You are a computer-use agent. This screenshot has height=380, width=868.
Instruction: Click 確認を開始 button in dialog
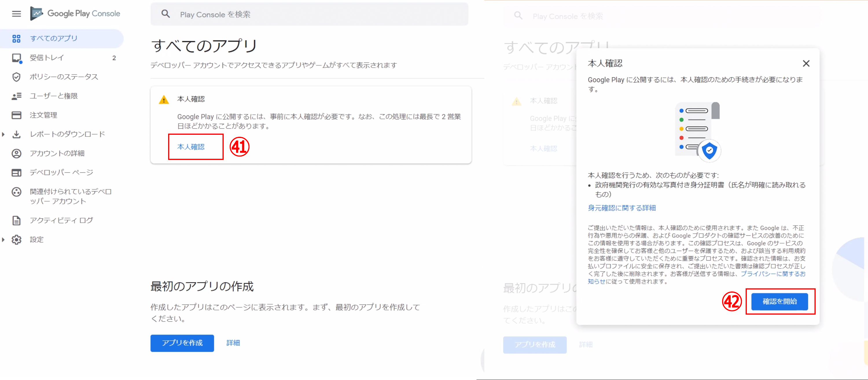(x=779, y=302)
